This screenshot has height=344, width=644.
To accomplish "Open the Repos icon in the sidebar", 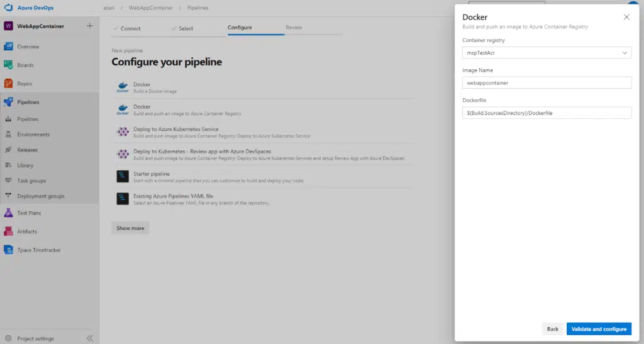I will click(8, 84).
